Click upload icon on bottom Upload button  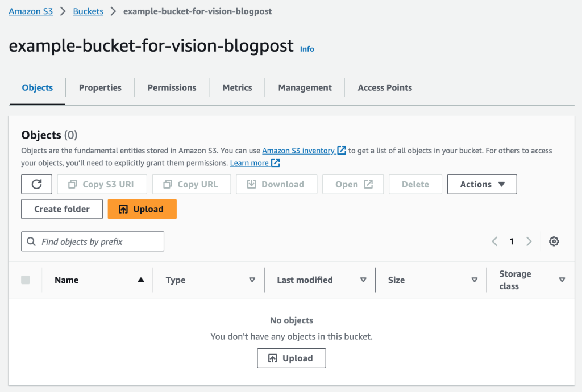coord(273,358)
